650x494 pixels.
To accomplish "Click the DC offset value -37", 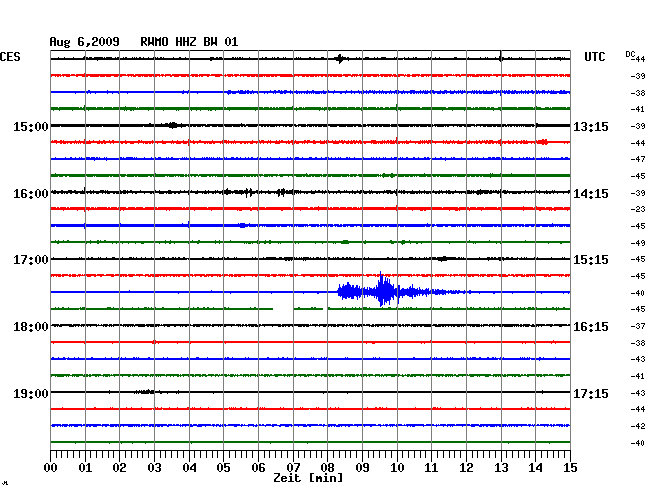I will (x=638, y=326).
